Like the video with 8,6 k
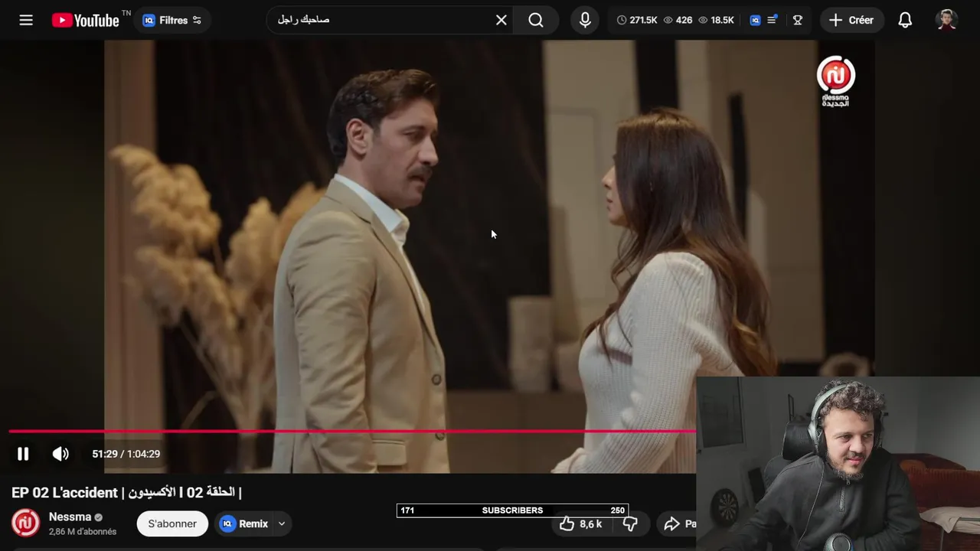The width and height of the screenshot is (980, 551). click(x=580, y=523)
